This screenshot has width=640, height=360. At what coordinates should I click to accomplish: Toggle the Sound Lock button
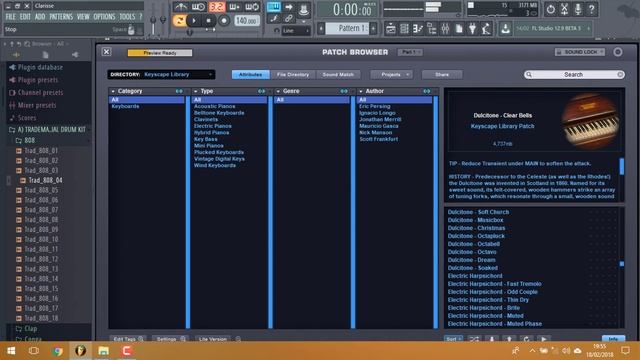point(580,52)
